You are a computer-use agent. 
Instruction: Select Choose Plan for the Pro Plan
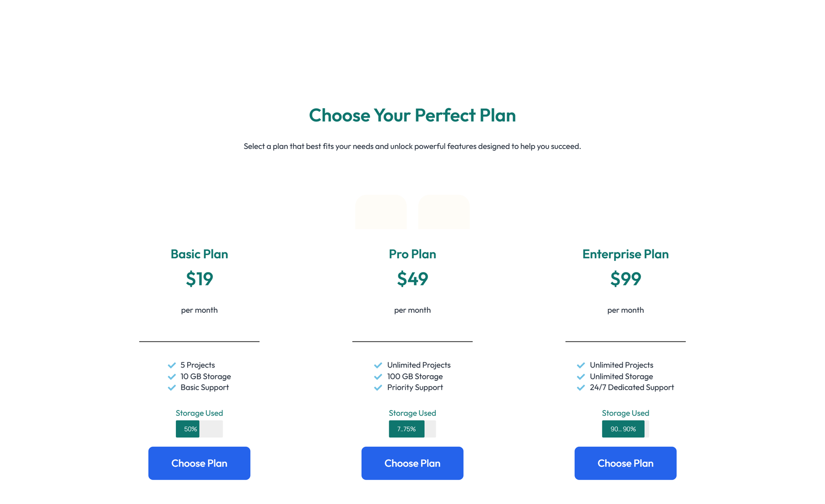click(412, 463)
